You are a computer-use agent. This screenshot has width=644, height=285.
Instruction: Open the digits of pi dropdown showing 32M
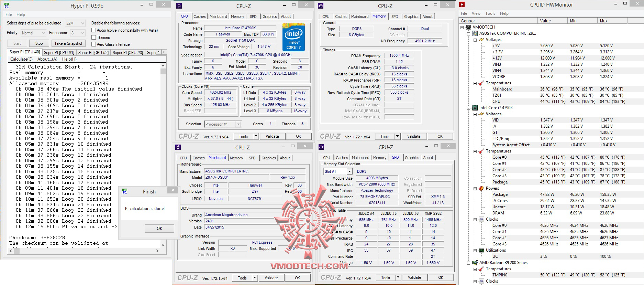pos(75,23)
